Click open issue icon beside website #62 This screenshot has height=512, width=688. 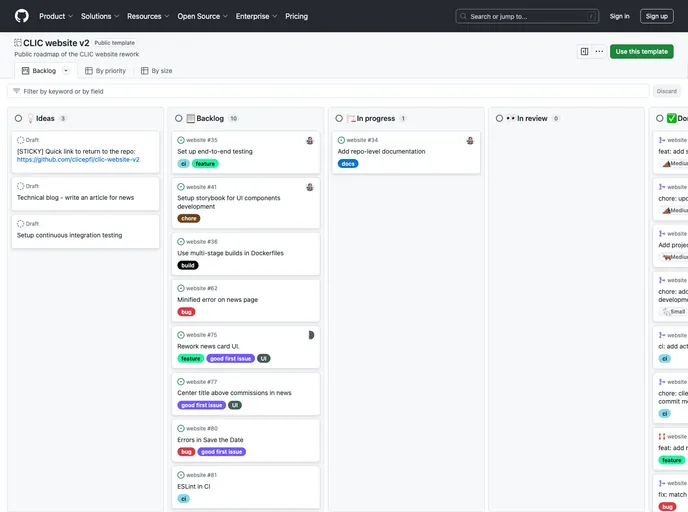coord(181,288)
